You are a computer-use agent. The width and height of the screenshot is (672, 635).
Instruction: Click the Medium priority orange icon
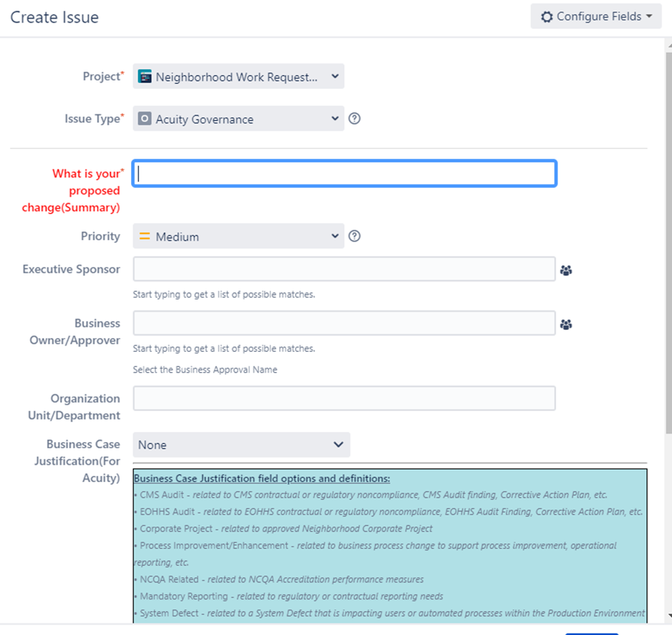(x=145, y=236)
